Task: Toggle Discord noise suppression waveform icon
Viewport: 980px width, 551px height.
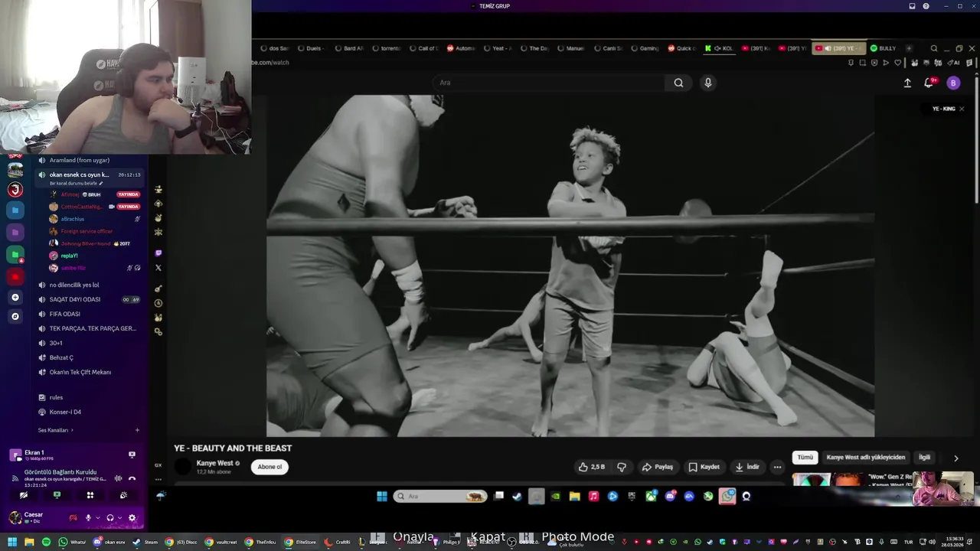Action: pos(118,478)
